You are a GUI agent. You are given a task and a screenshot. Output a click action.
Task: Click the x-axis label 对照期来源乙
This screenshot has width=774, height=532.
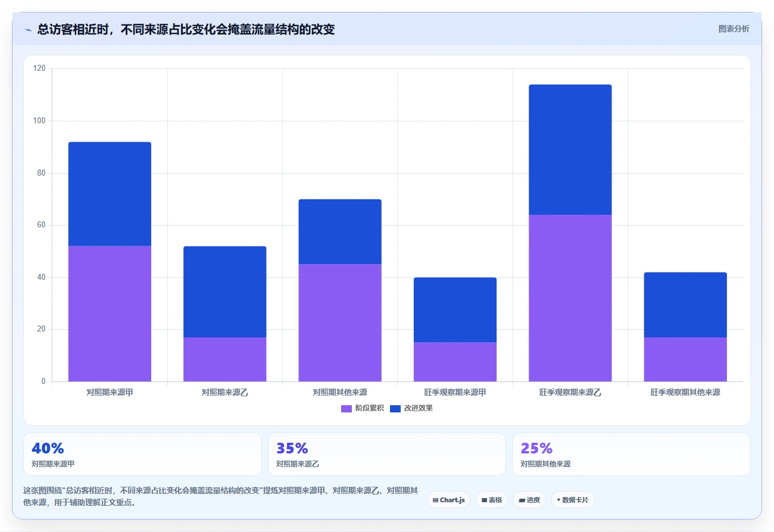point(224,392)
